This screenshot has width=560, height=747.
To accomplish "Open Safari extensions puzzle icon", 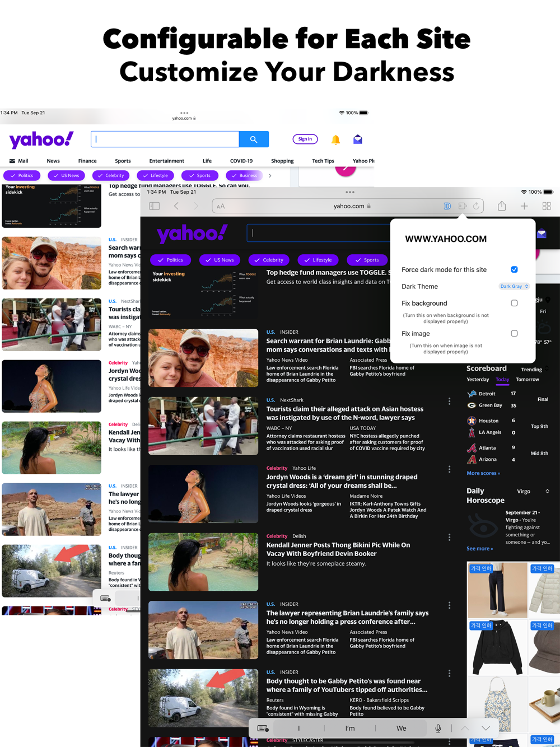I will tap(463, 206).
